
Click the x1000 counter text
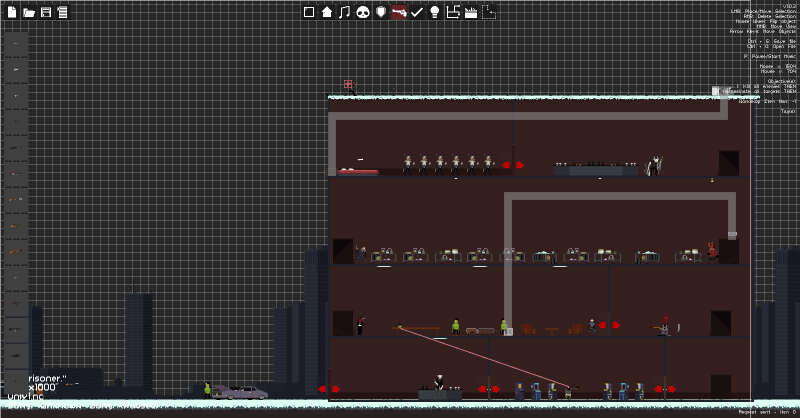[x=42, y=387]
